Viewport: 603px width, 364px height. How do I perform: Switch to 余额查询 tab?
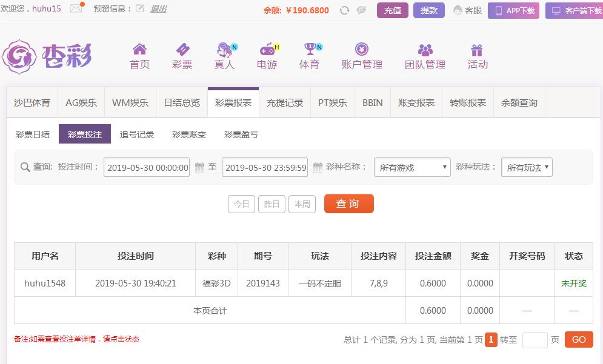(x=519, y=102)
